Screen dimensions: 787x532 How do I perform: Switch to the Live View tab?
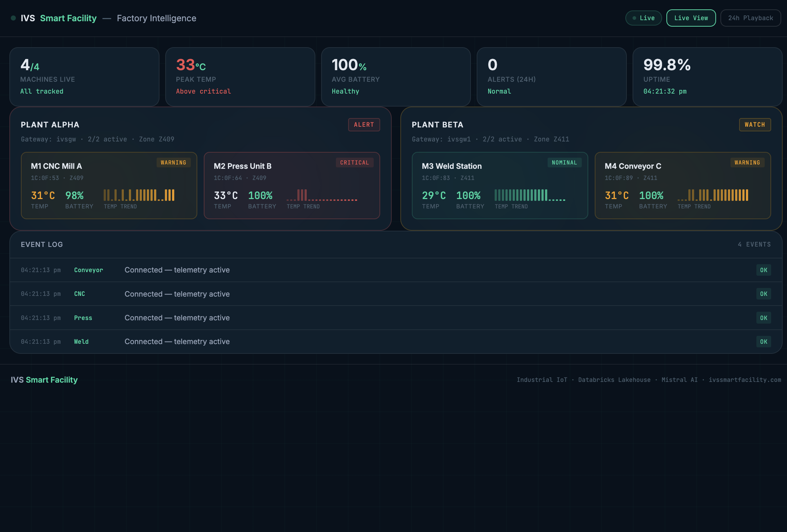691,18
